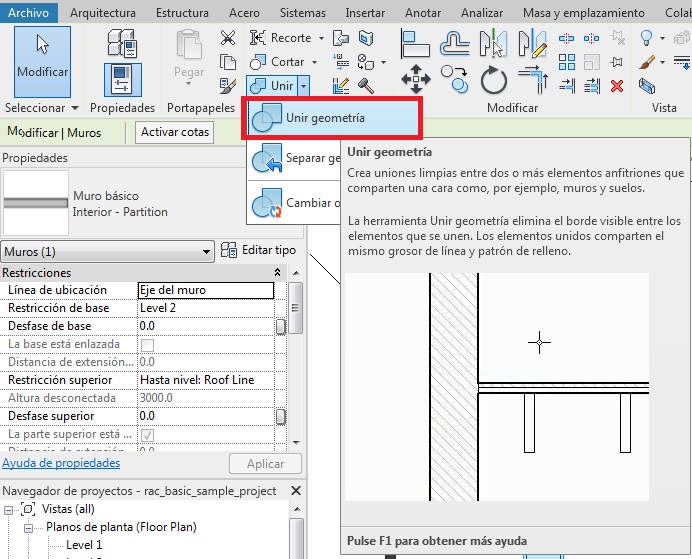Select the Move tool with four arrows
692x559 pixels.
click(x=415, y=81)
